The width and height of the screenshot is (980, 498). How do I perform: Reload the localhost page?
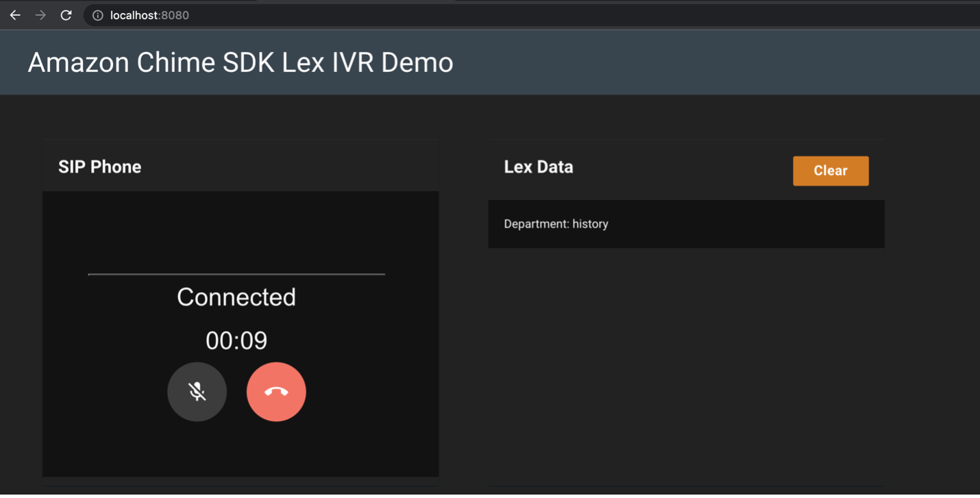66,15
